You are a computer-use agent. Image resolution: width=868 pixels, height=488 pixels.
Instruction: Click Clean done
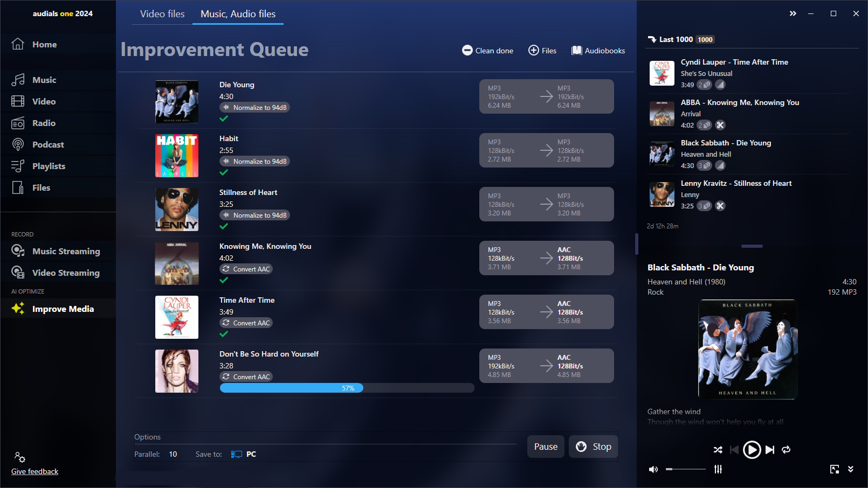[488, 51]
